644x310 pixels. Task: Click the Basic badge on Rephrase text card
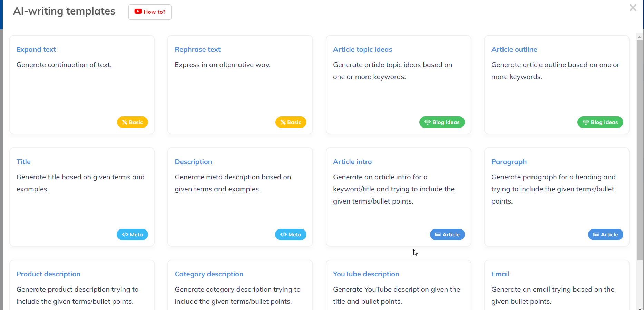pyautogui.click(x=291, y=122)
